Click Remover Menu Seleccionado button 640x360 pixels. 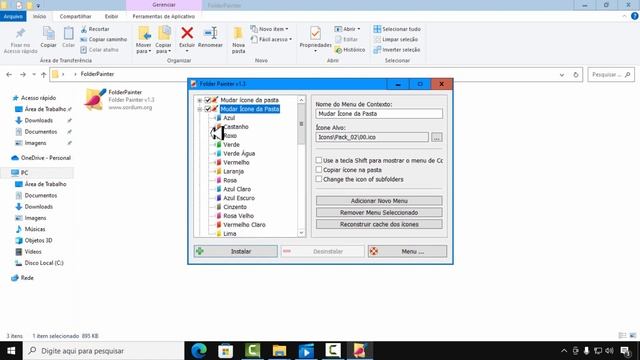click(x=379, y=213)
